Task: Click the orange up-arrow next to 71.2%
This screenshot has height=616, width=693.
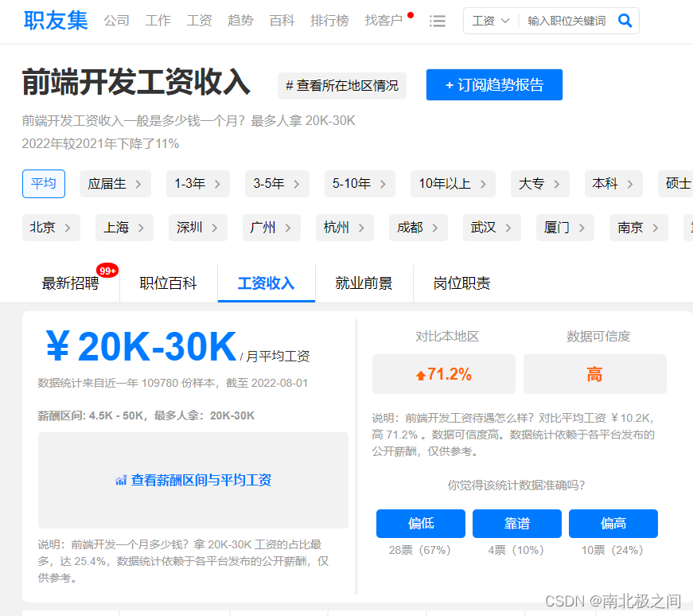Action: (419, 373)
